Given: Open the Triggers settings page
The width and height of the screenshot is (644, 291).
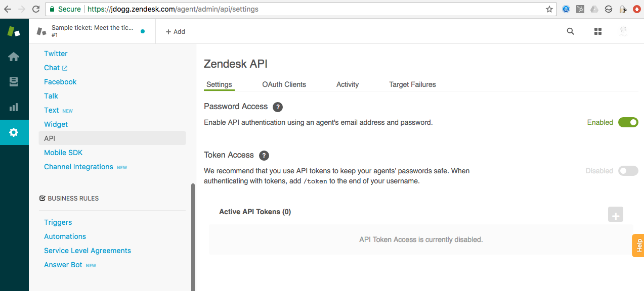Looking at the screenshot, I should coord(58,222).
